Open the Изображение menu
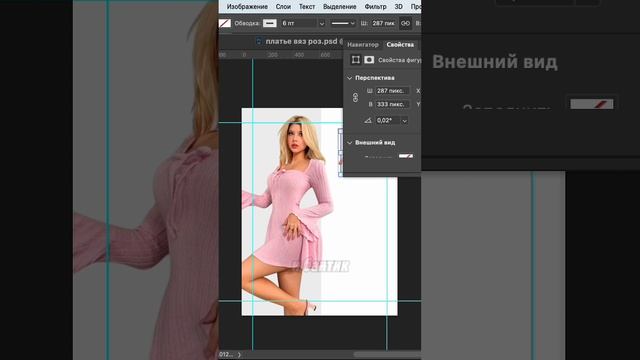 247,7
